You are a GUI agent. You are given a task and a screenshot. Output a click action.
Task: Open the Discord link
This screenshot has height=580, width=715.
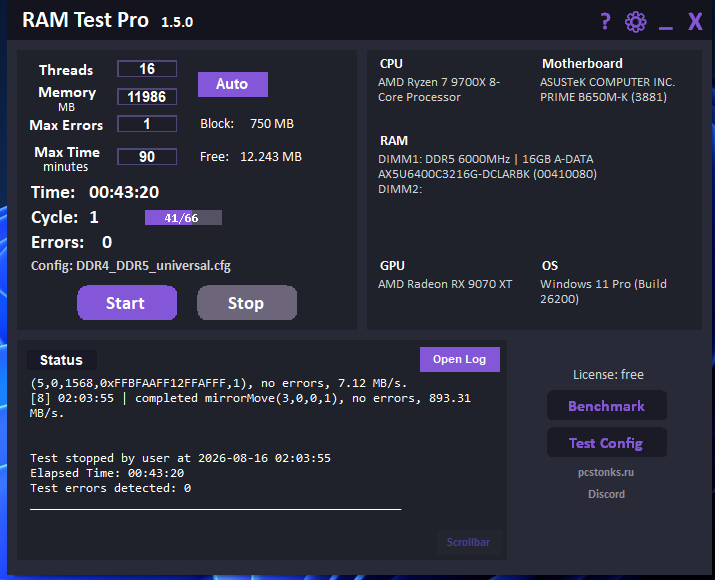pos(606,494)
